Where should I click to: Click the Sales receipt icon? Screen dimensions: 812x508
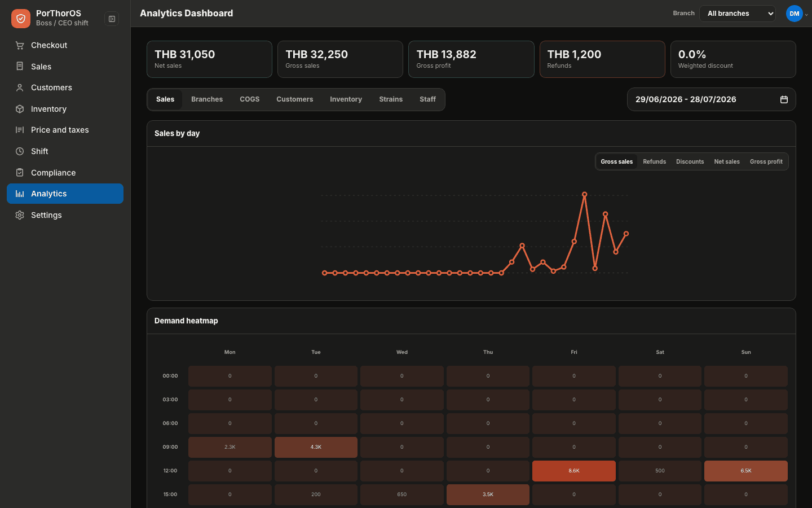pos(20,67)
